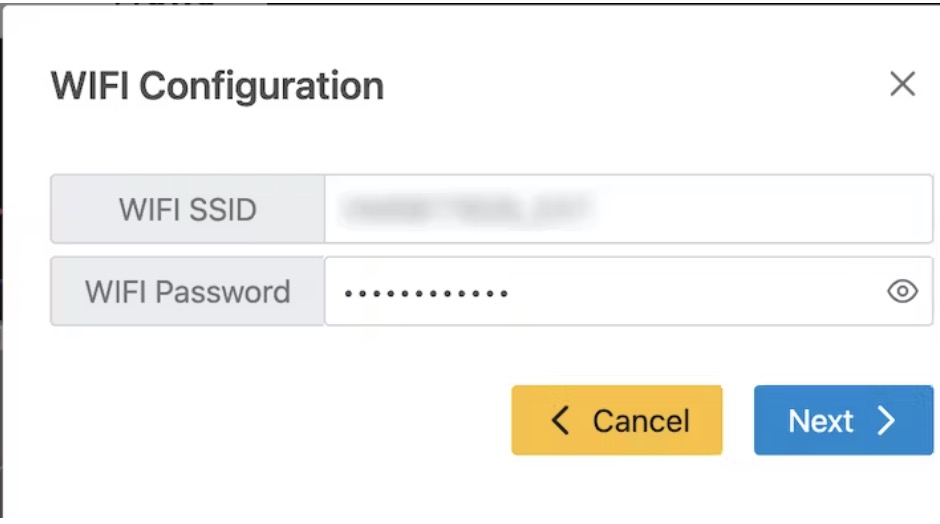
Task: Click the Next button's text label
Action: coord(820,421)
